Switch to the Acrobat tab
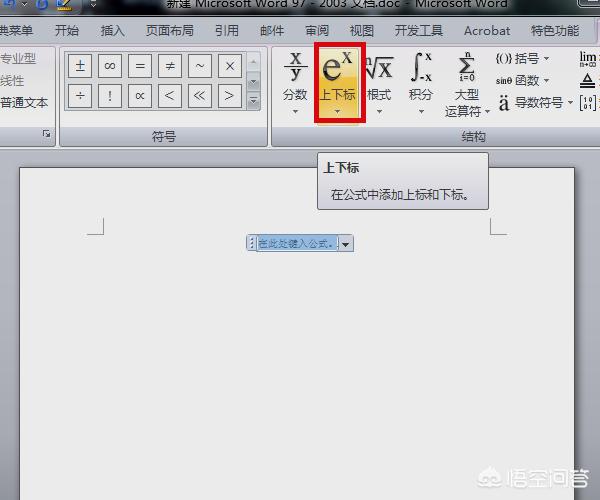This screenshot has width=600, height=500. (487, 30)
